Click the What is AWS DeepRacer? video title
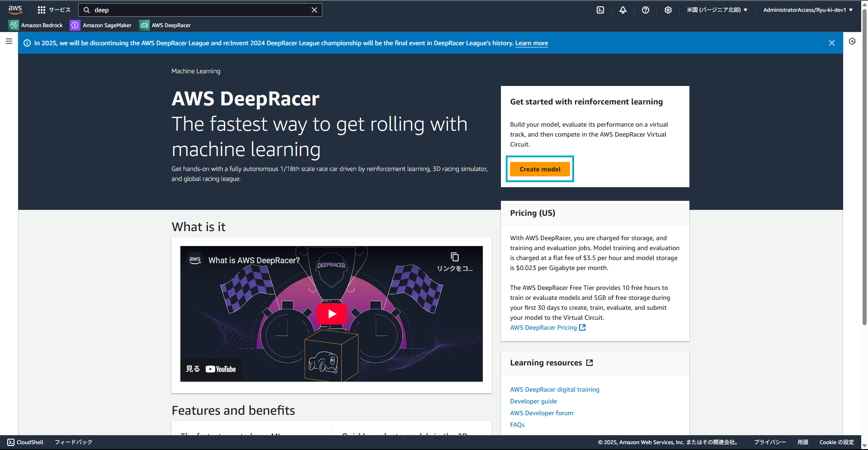The height and width of the screenshot is (450, 868). tap(254, 261)
